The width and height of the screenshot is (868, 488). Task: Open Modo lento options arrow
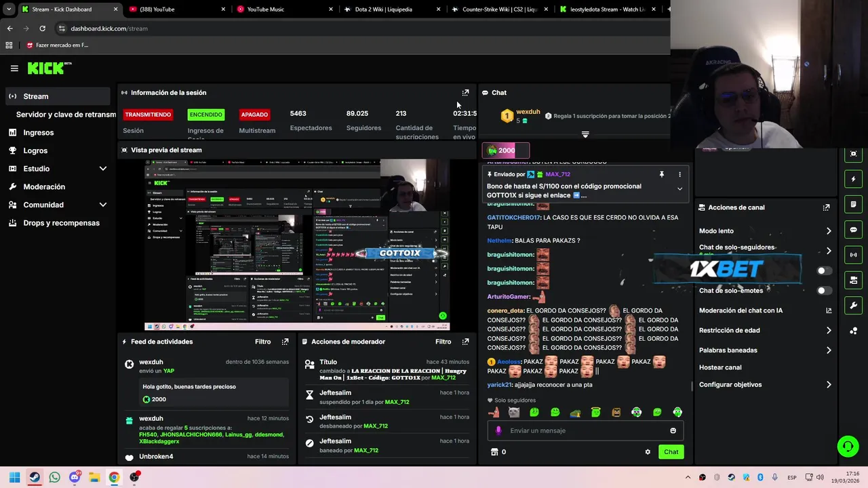[829, 231]
